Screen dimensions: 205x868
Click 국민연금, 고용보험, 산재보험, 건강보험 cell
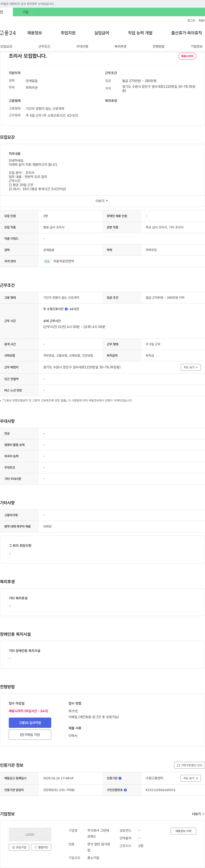point(68,356)
